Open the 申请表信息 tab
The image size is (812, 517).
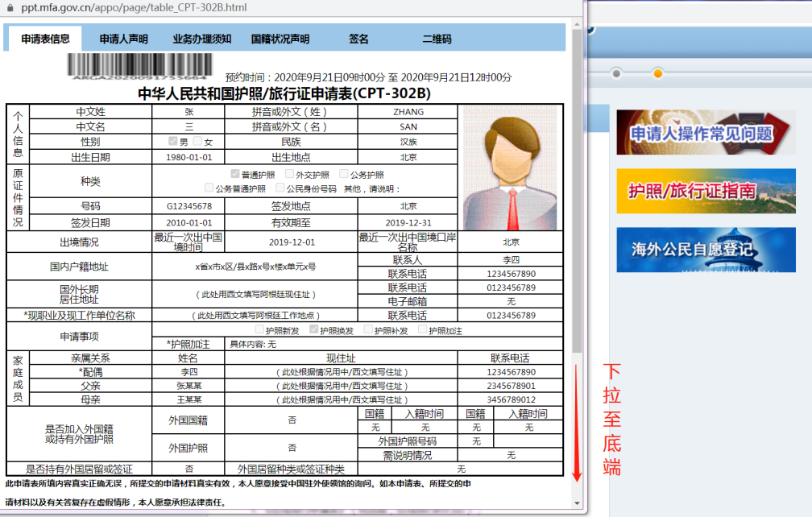pyautogui.click(x=45, y=39)
